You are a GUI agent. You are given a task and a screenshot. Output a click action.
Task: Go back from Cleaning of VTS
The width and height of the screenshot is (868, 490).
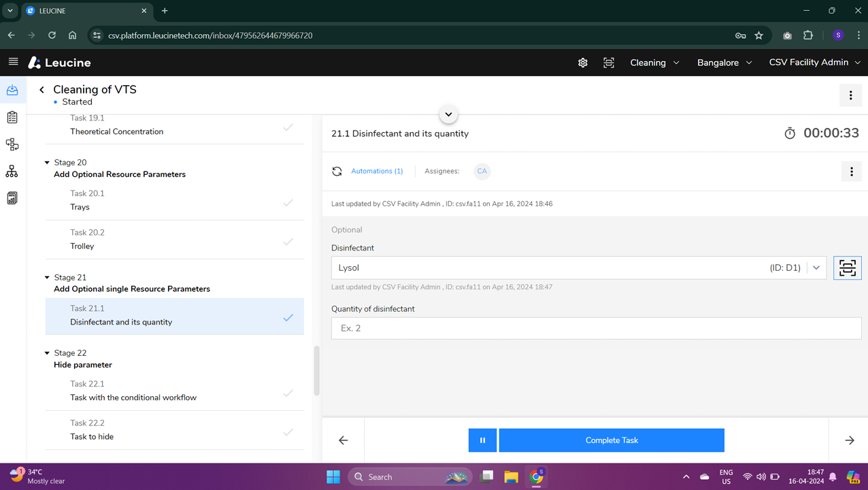point(41,90)
